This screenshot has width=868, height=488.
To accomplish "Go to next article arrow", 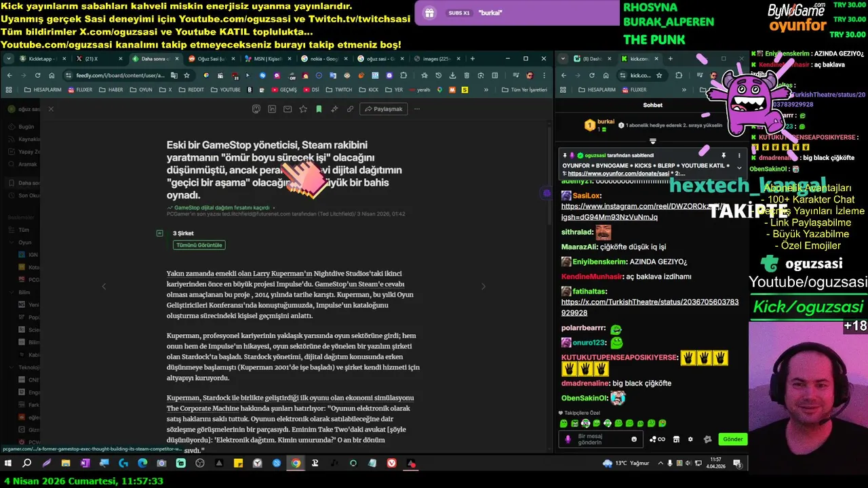I will pyautogui.click(x=484, y=287).
